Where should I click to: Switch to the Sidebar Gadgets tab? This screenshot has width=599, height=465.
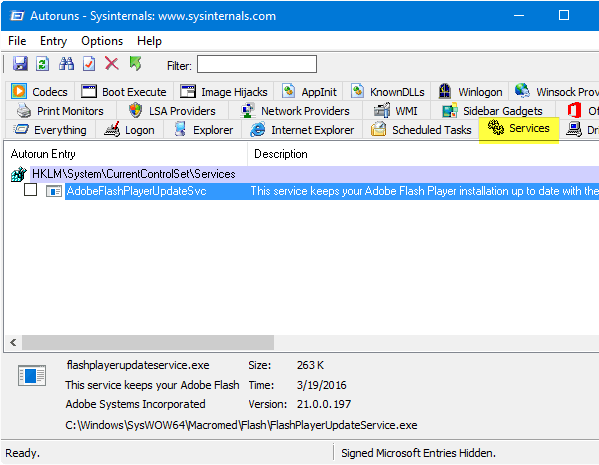[x=493, y=111]
